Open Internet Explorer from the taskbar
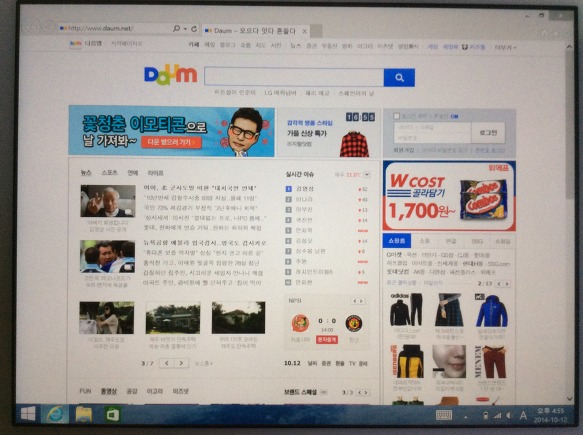583x435 pixels. [55, 414]
